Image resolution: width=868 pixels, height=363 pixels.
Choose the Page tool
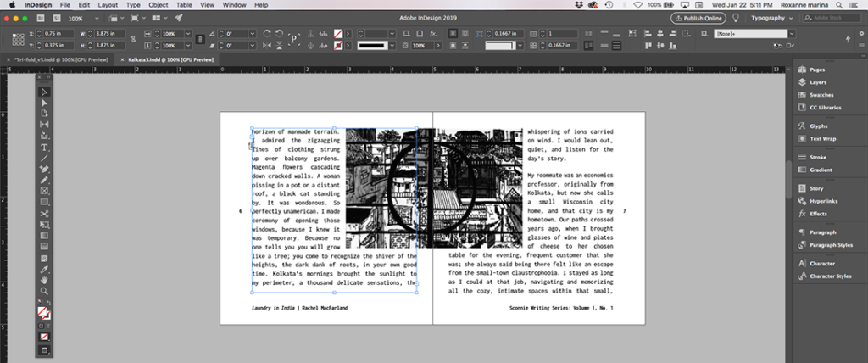pyautogui.click(x=44, y=113)
